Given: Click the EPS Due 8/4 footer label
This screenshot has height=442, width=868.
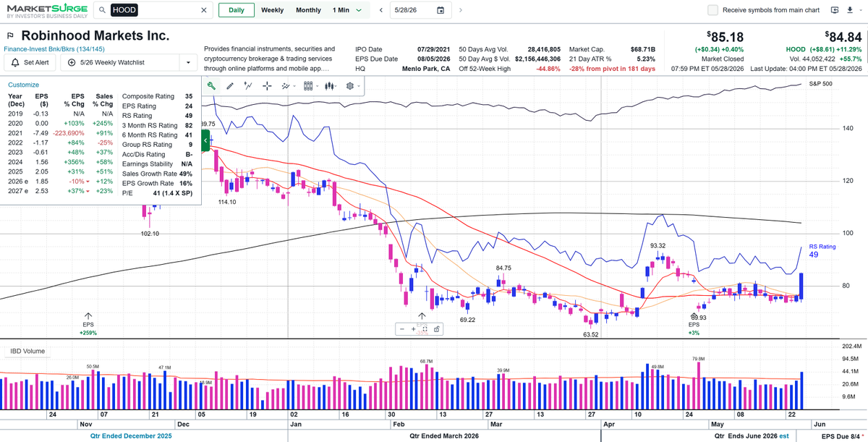Looking at the screenshot, I should pyautogui.click(x=843, y=437).
